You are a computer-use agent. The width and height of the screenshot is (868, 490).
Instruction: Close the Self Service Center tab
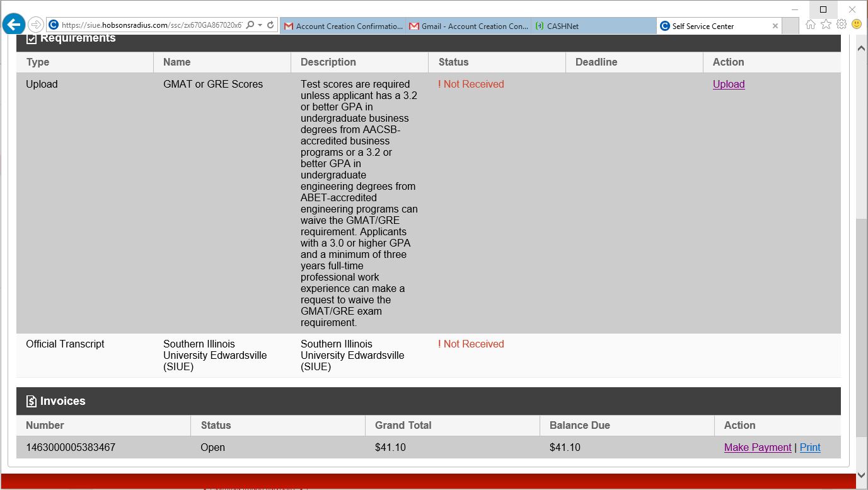click(x=775, y=26)
